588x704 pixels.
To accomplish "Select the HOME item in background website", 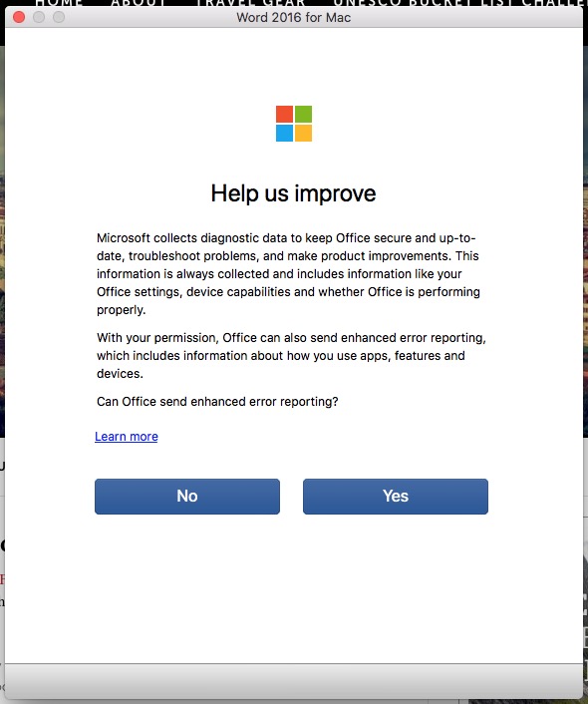I will [59, 3].
